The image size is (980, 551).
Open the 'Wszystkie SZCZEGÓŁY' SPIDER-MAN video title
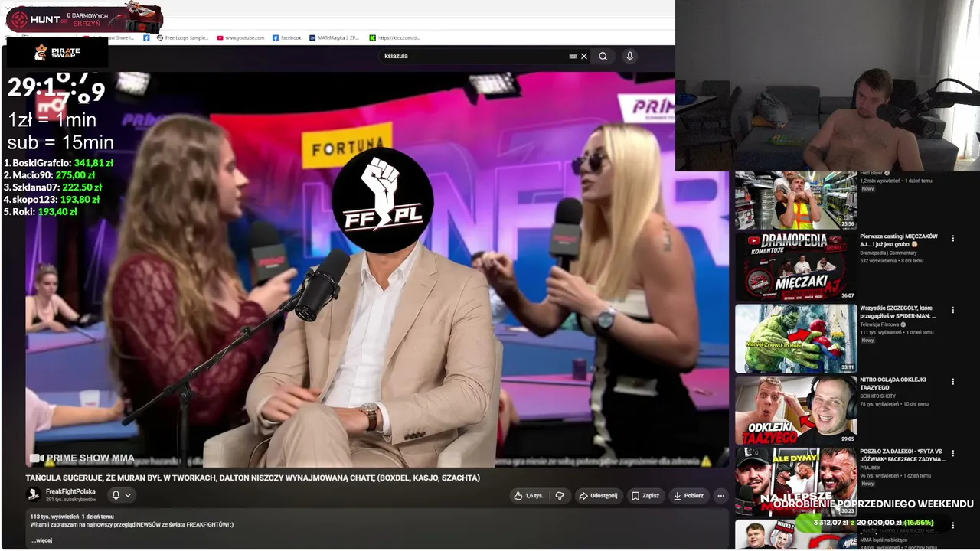coord(899,312)
